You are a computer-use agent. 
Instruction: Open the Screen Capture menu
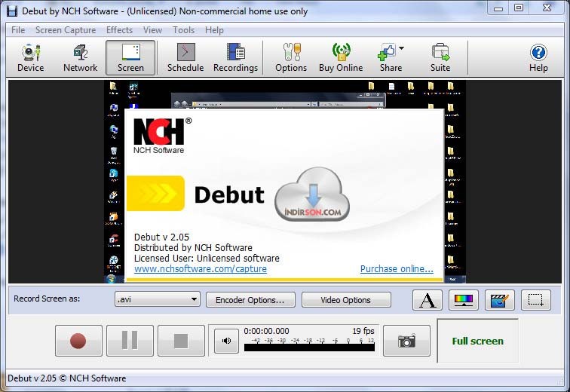pyautogui.click(x=66, y=30)
